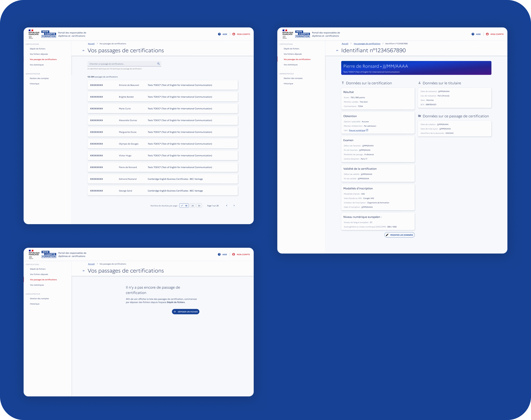
Task: Open Preuve numérique via its external link icon
Action: click(x=367, y=130)
